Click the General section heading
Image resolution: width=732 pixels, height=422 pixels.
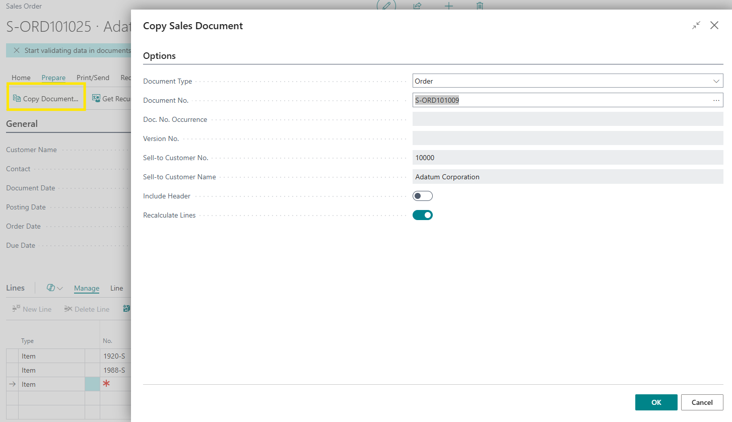(22, 124)
